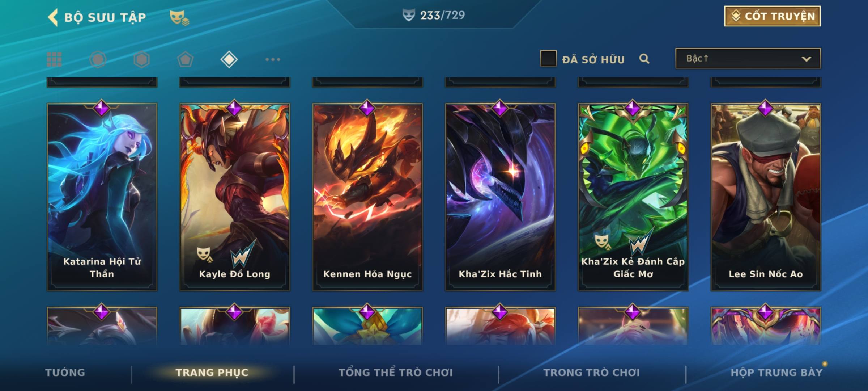Go back using the Bộ Sưu Tập arrow
Image resolution: width=868 pixels, height=391 pixels.
tap(53, 17)
